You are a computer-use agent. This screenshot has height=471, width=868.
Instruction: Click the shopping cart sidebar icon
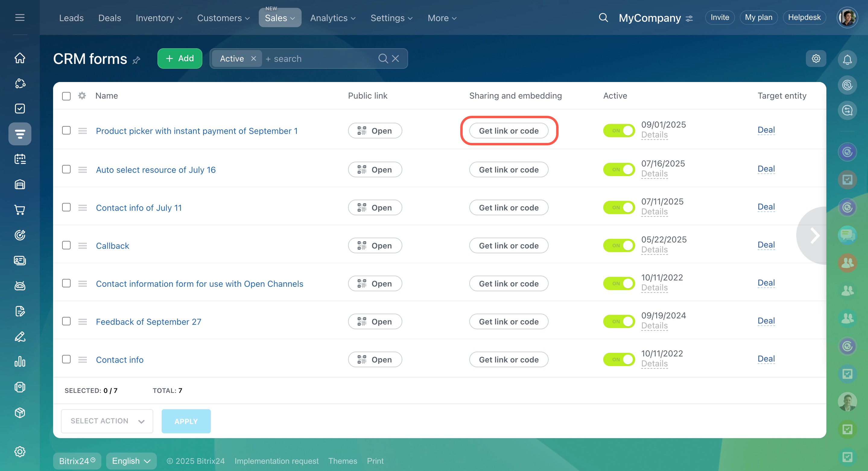tap(20, 210)
